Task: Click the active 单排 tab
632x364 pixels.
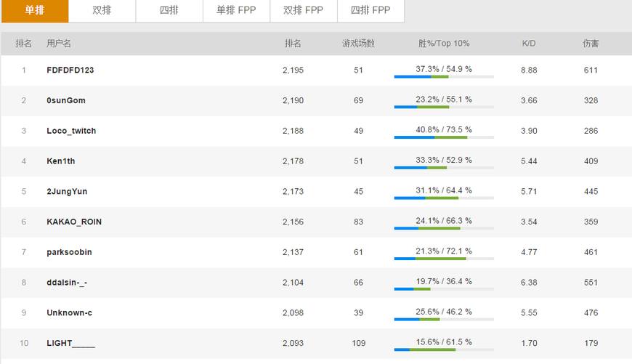Action: (35, 10)
